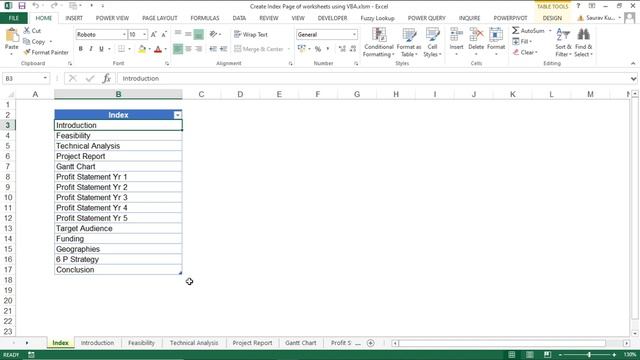Click the Orientation text-angle icon
The height and width of the screenshot is (360, 640).
pos(213,34)
